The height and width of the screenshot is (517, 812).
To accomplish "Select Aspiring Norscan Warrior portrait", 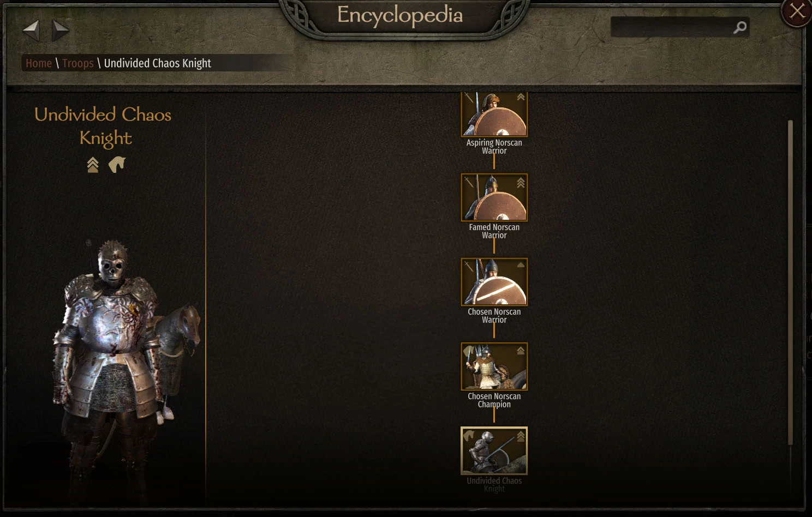I will click(494, 114).
